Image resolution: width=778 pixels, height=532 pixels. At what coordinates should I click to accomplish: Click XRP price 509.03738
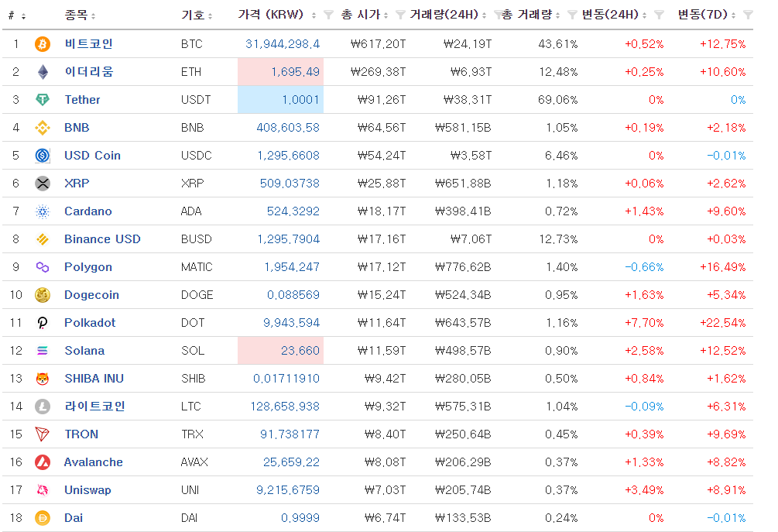(x=290, y=183)
